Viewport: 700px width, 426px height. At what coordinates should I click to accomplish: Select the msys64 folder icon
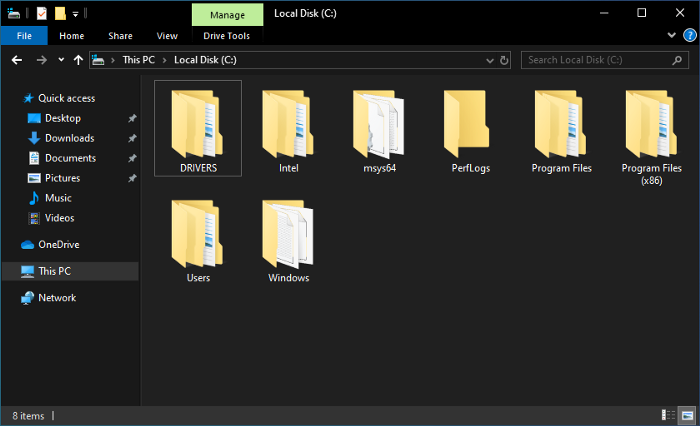pyautogui.click(x=379, y=128)
